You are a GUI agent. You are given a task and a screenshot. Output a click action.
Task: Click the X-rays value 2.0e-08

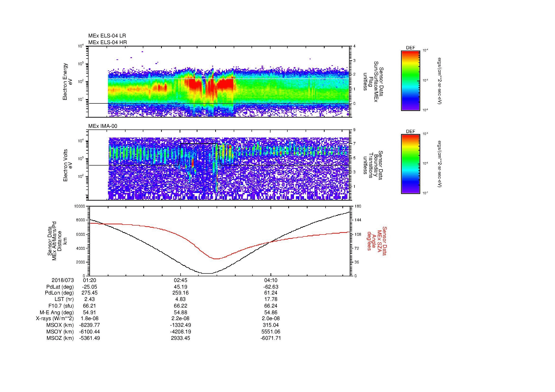click(271, 318)
